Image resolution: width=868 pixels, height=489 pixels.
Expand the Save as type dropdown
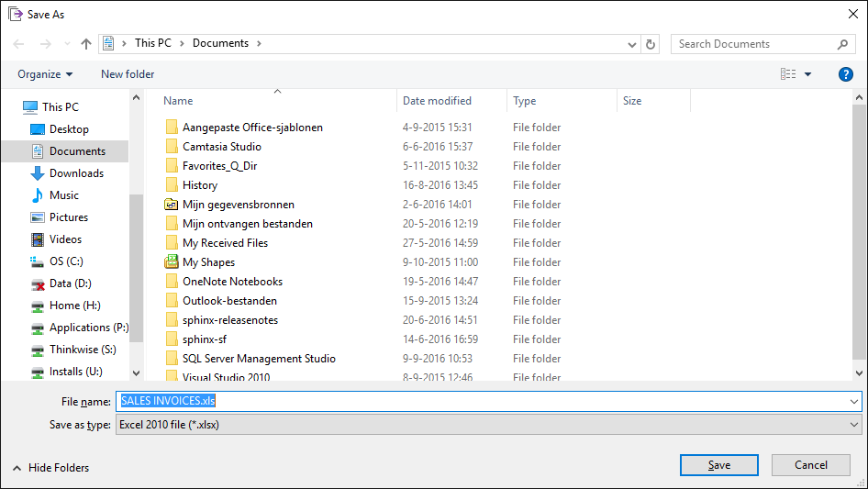854,425
